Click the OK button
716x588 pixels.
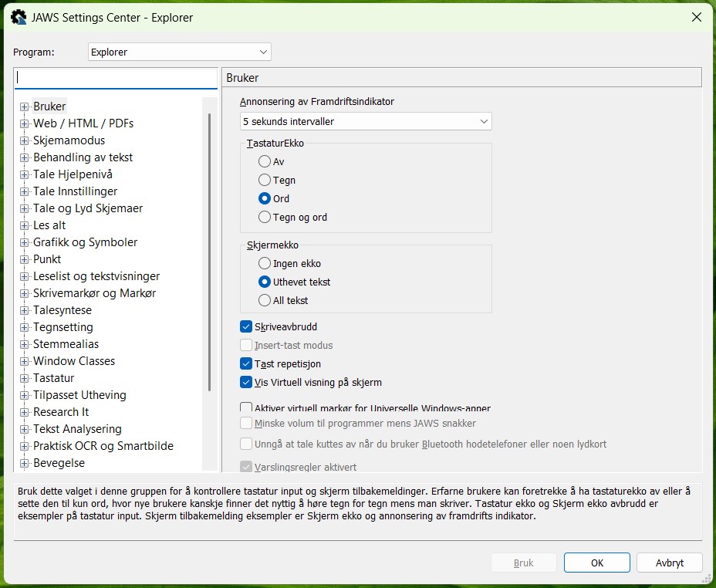point(597,563)
